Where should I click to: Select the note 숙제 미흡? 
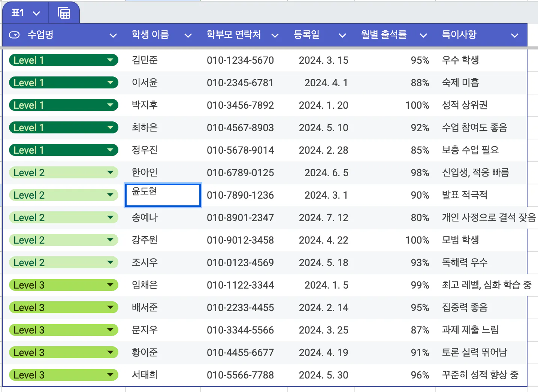[460, 82]
